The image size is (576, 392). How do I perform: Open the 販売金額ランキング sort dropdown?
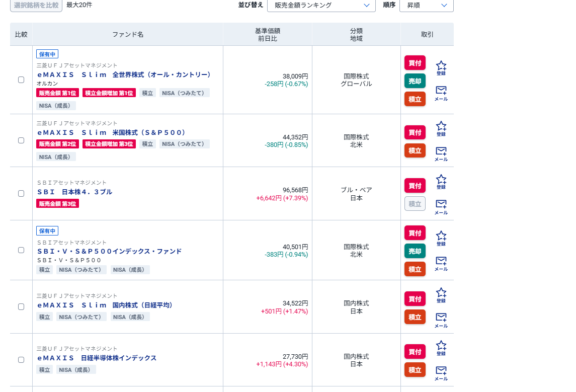tap(321, 5)
